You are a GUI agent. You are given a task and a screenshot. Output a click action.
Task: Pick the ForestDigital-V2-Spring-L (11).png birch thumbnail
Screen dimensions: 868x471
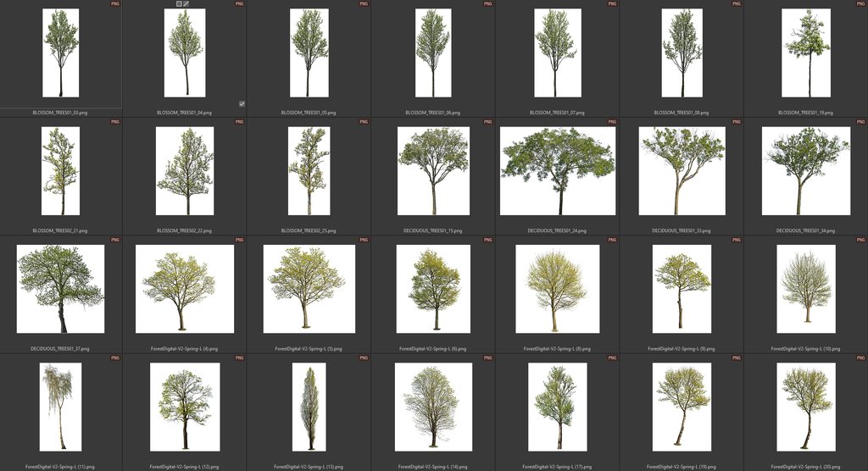(60, 407)
